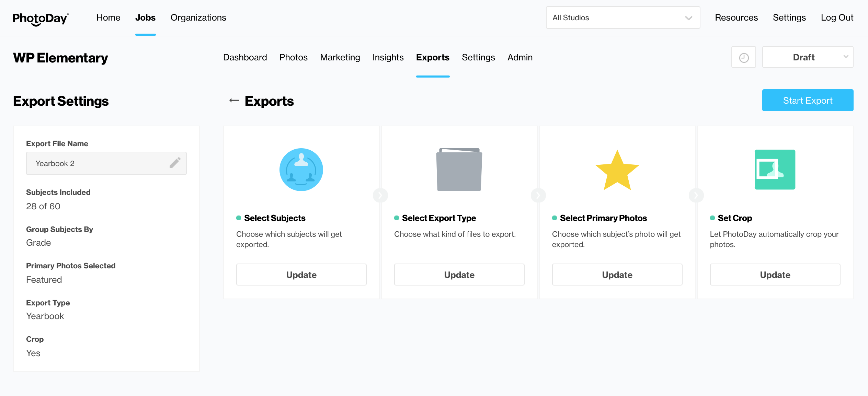
Task: Click the 'Featured' primary photos value
Action: pyautogui.click(x=44, y=280)
